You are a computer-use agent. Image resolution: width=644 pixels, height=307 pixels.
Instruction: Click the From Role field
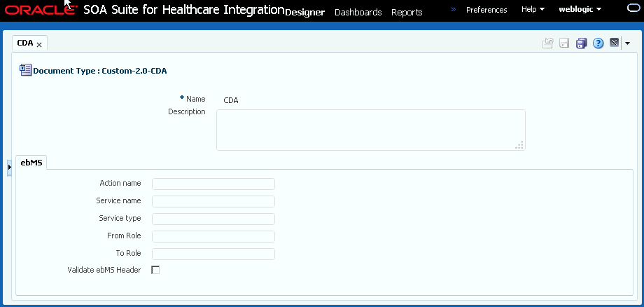[213, 236]
